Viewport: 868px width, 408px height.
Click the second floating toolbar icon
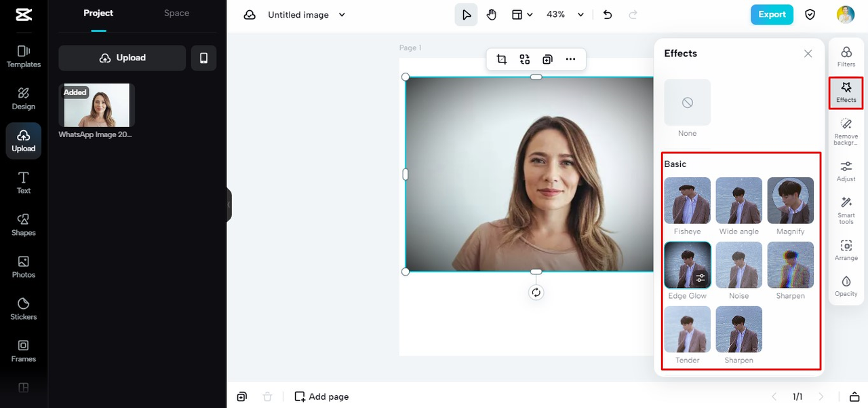coord(525,59)
